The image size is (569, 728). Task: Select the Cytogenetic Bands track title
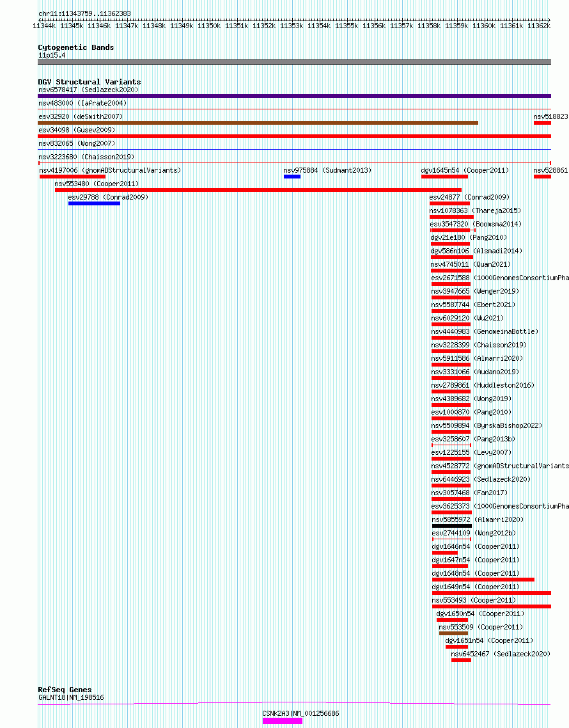[x=75, y=48]
